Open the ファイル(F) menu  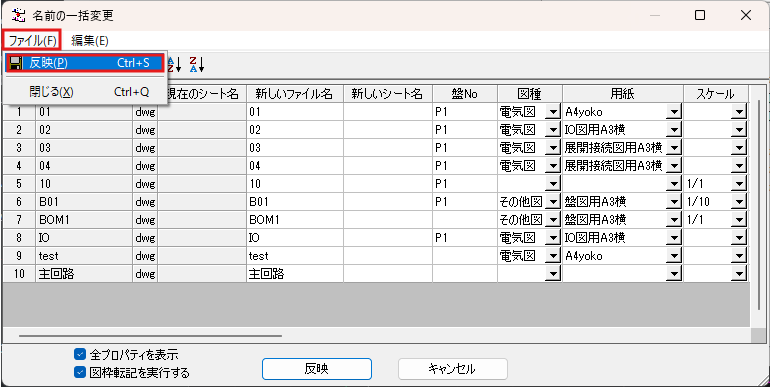pos(32,40)
